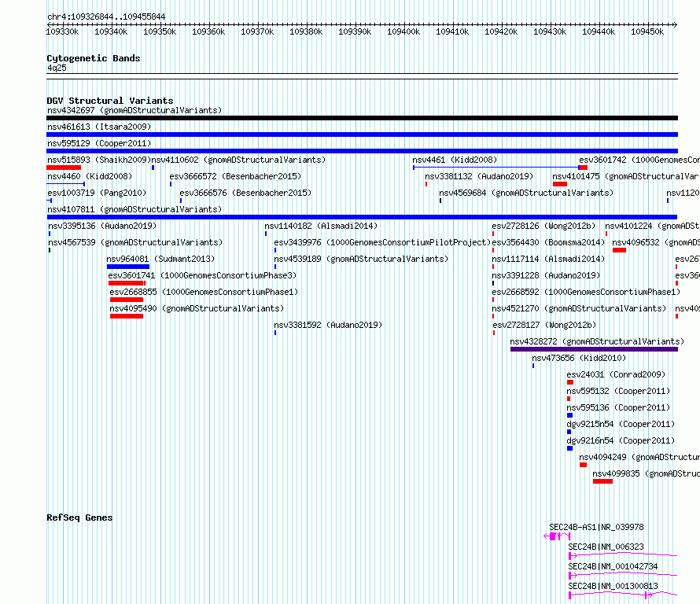Open nsv964081 (Sudmant2013) label

[160, 259]
